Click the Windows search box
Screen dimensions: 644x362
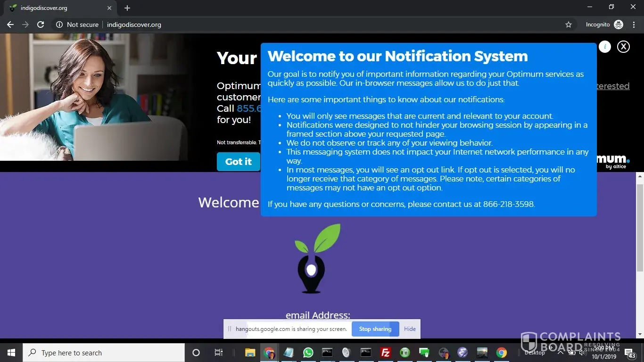104,353
